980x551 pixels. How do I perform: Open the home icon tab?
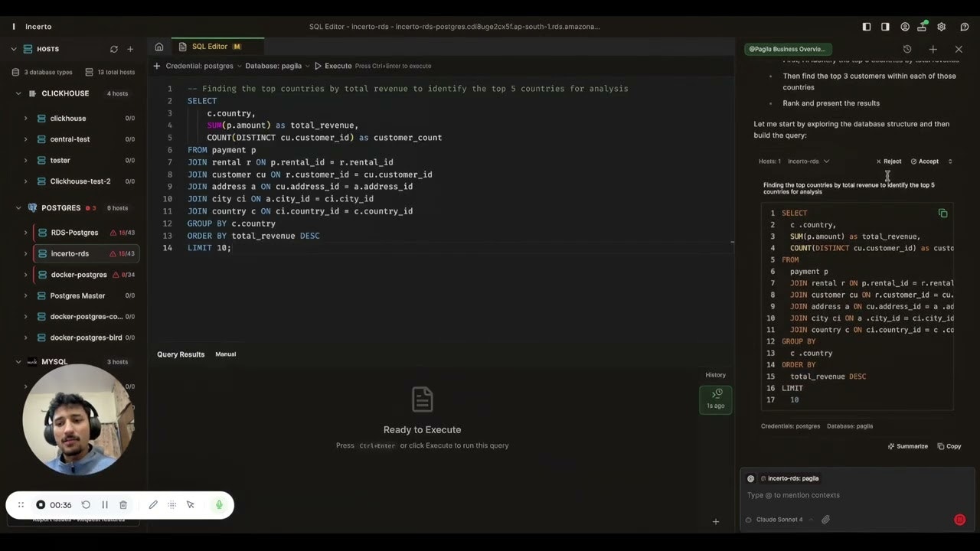click(x=159, y=47)
